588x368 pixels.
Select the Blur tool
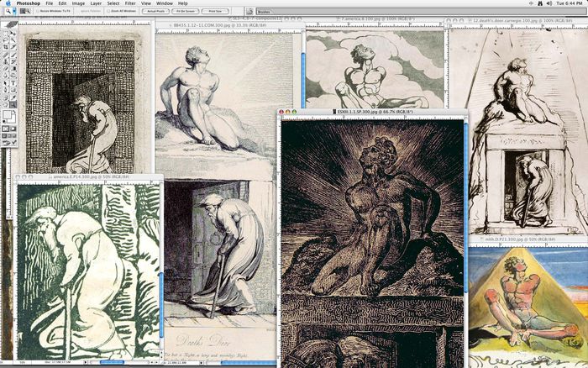[6, 76]
